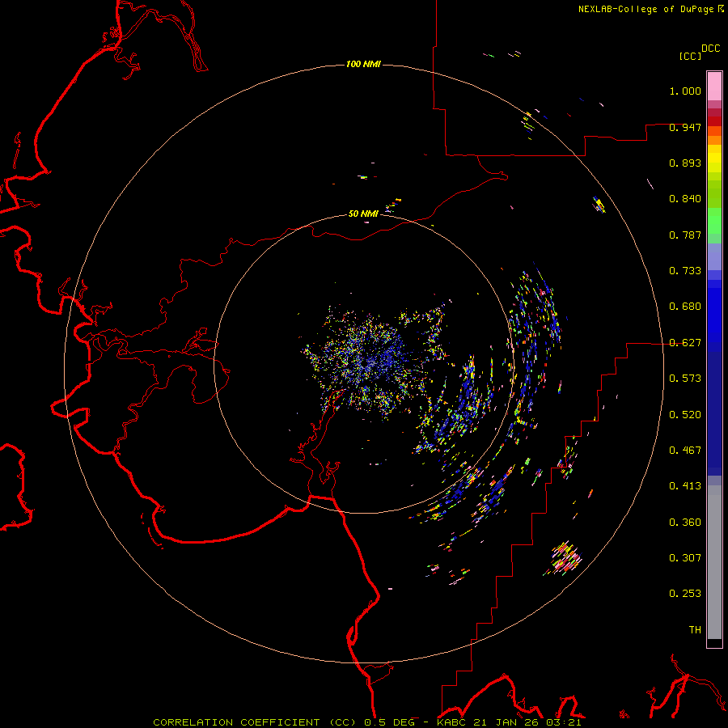Click the 0.253 scale value
Screen dimensions: 728x728
pos(685,594)
